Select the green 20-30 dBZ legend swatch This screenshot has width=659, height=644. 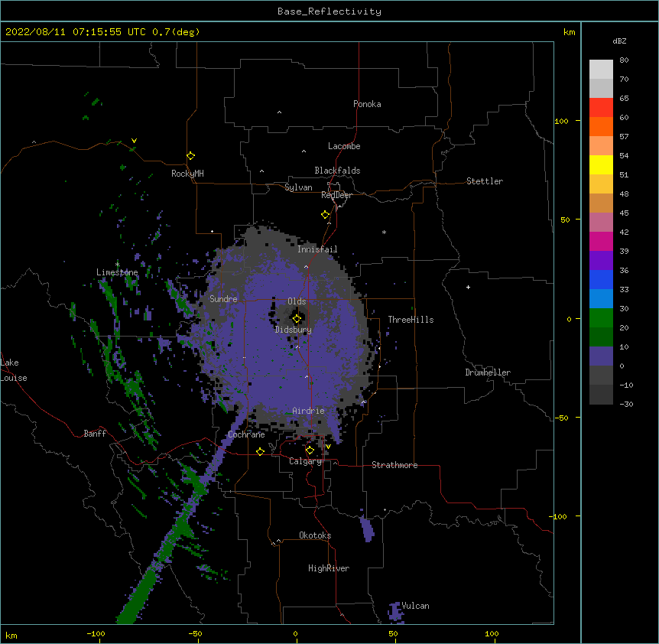point(601,318)
